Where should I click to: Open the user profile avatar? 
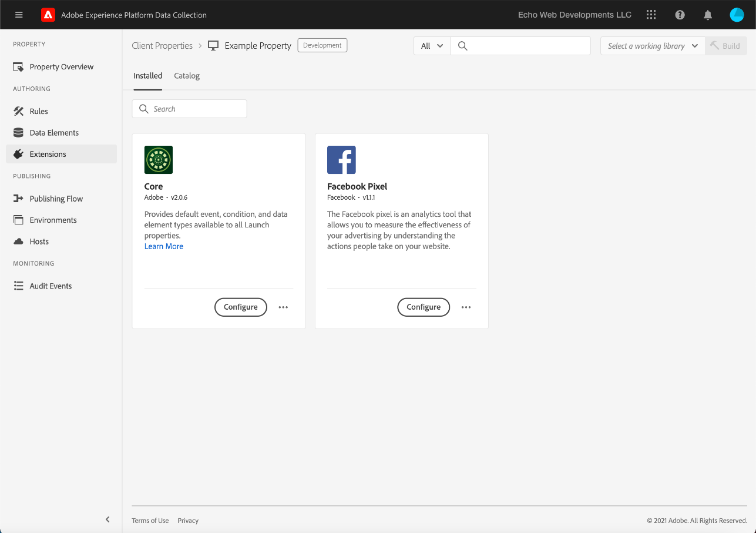click(737, 15)
